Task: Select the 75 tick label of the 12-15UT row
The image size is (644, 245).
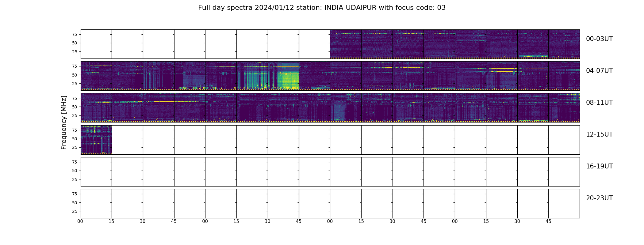Action: [75, 130]
